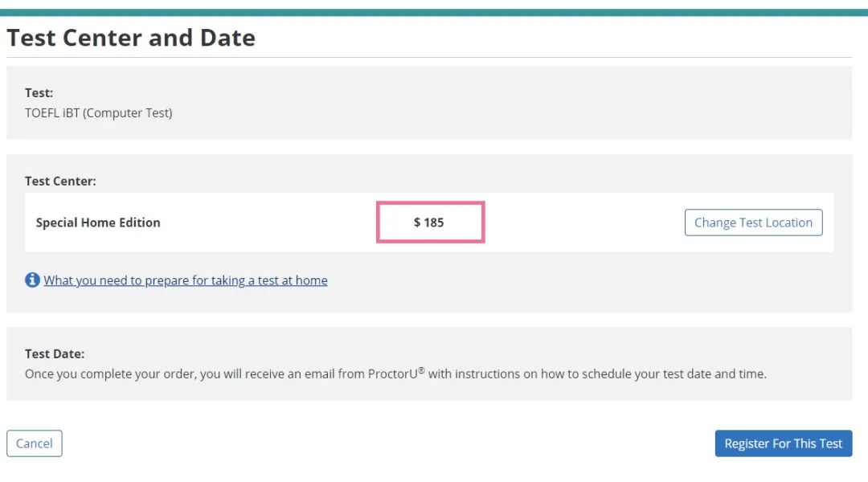This screenshot has width=868, height=482.
Task: Click the ProctorU email instructions sentence
Action: tap(395, 374)
